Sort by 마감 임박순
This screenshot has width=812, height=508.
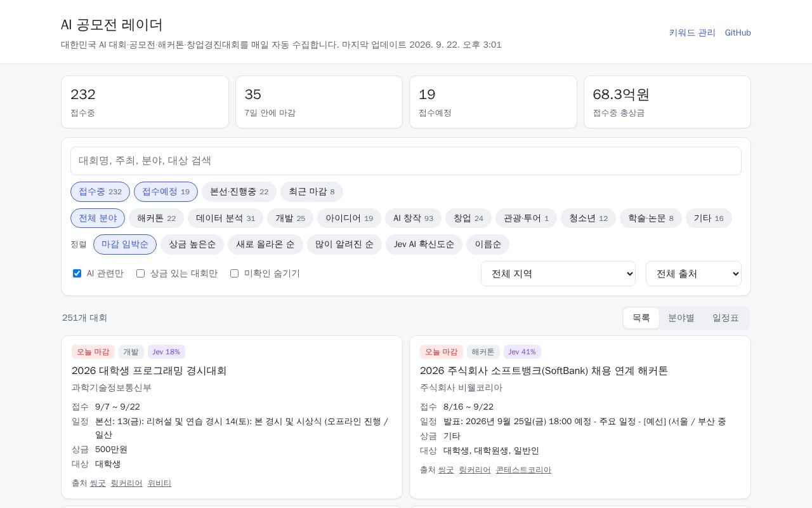[125, 244]
